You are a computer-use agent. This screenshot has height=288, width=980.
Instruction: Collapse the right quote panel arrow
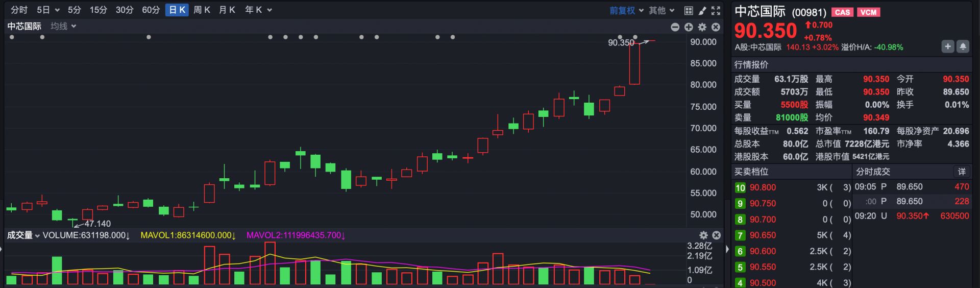(x=727, y=249)
